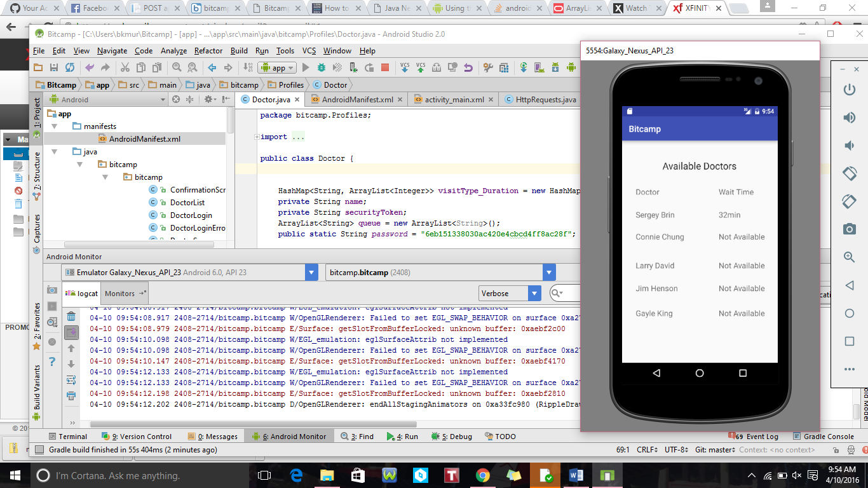
Task: Open the Refactor menu
Action: [208, 51]
